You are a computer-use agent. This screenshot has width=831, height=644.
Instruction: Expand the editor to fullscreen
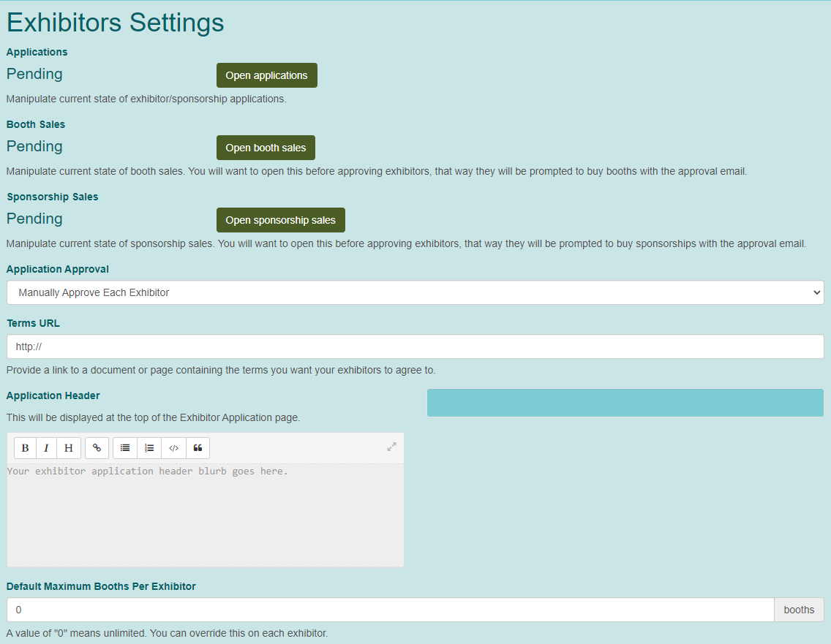point(391,447)
